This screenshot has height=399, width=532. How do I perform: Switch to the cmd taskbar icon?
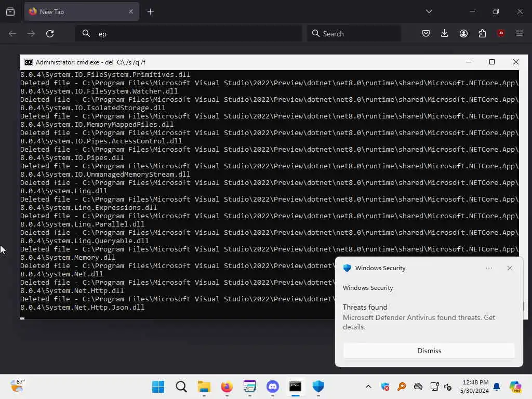point(295,387)
